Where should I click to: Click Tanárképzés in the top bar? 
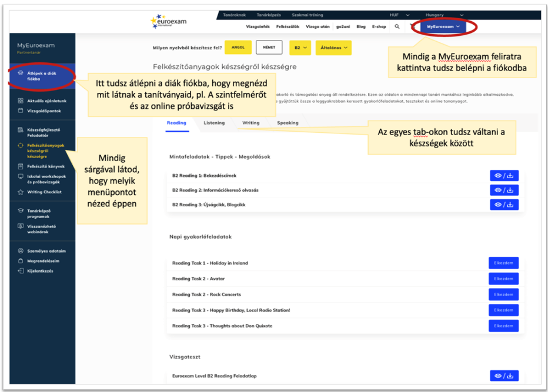click(269, 15)
